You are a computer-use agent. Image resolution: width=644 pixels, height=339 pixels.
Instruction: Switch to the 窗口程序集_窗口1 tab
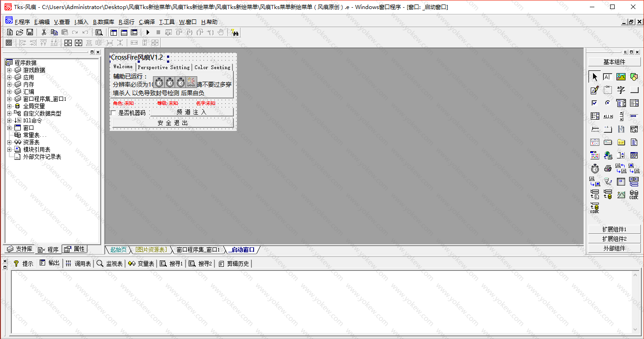[198, 250]
